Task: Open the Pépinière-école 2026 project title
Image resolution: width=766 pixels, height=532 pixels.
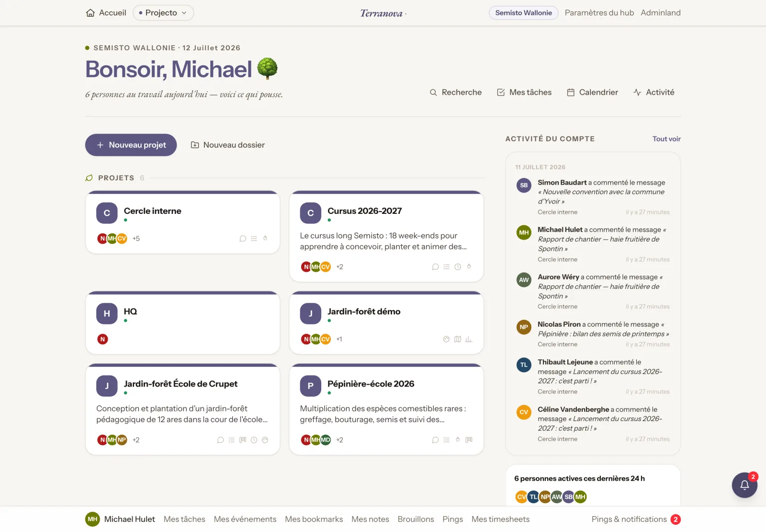Action: (x=371, y=384)
